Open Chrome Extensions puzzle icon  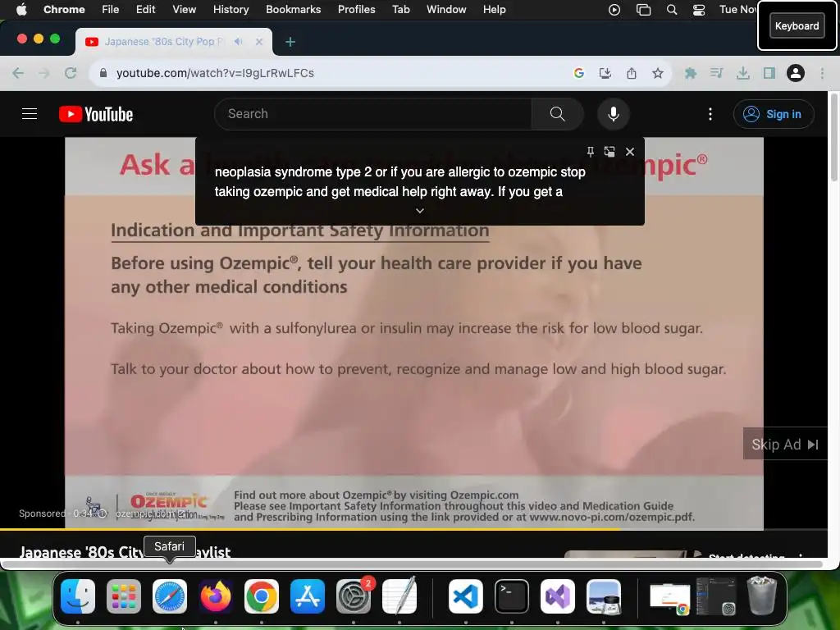pos(691,73)
